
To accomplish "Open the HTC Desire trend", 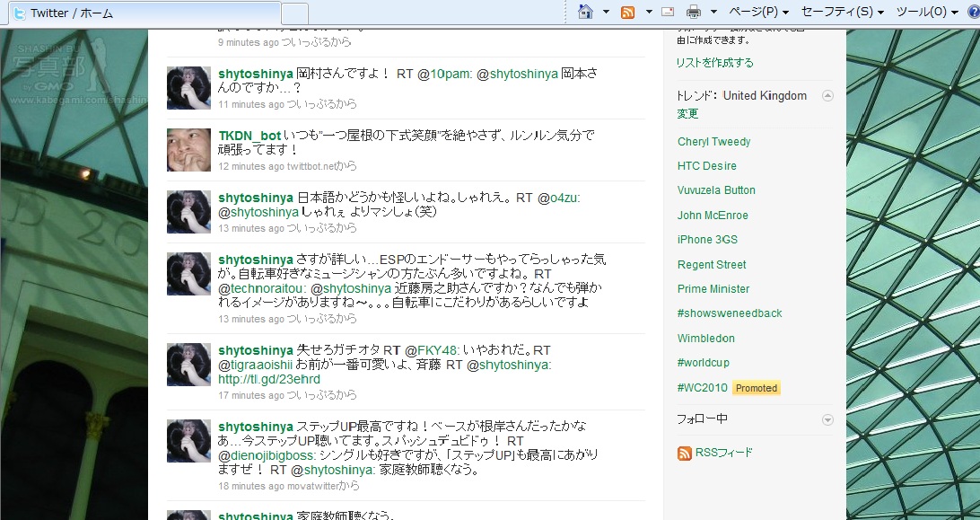I will [x=707, y=166].
